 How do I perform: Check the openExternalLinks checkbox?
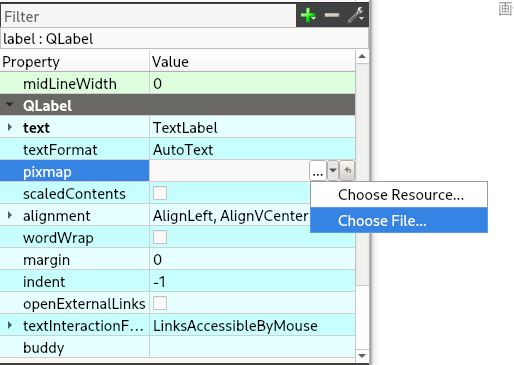(x=160, y=303)
